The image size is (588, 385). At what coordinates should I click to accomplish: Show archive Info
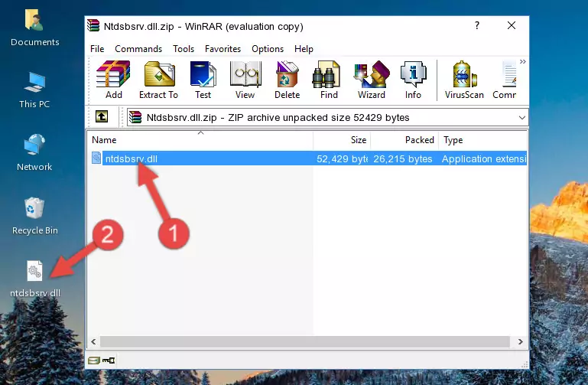413,80
